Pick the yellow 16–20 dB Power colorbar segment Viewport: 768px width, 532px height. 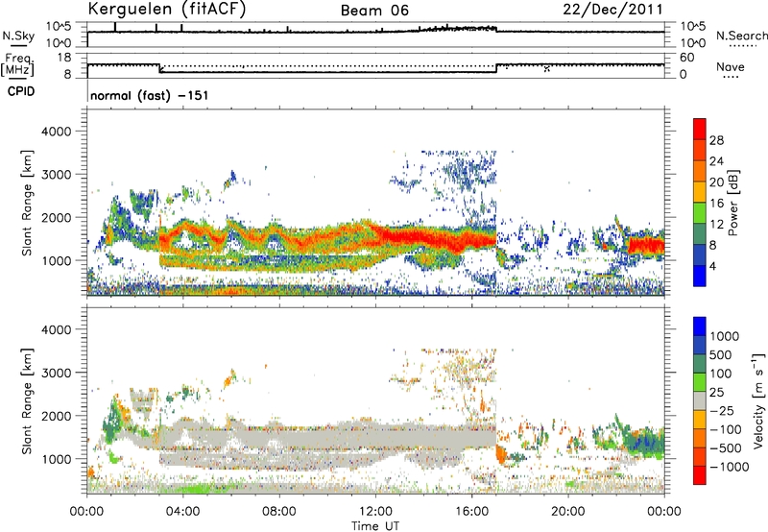[700, 192]
